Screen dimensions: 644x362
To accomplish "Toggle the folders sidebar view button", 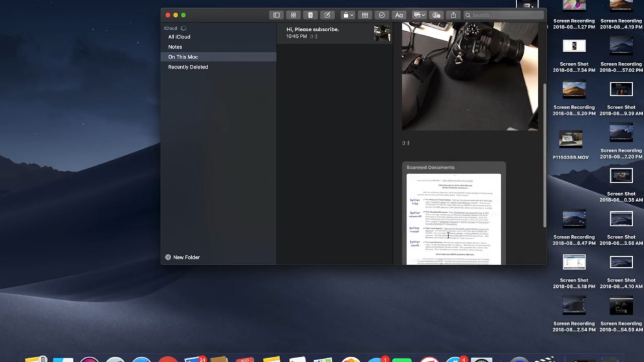I will pos(276,15).
